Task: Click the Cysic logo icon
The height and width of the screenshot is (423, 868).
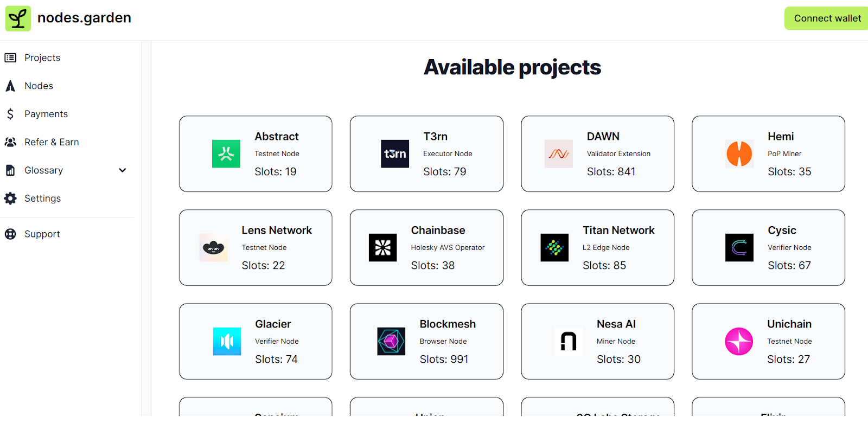Action: (x=739, y=248)
